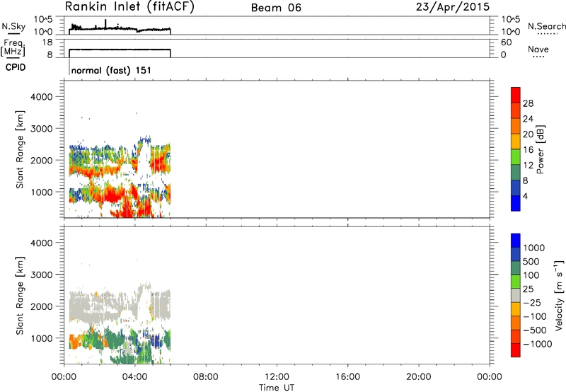Screen dimensions: 566x392
Task: Click the Nave legend label
Action: [538, 50]
